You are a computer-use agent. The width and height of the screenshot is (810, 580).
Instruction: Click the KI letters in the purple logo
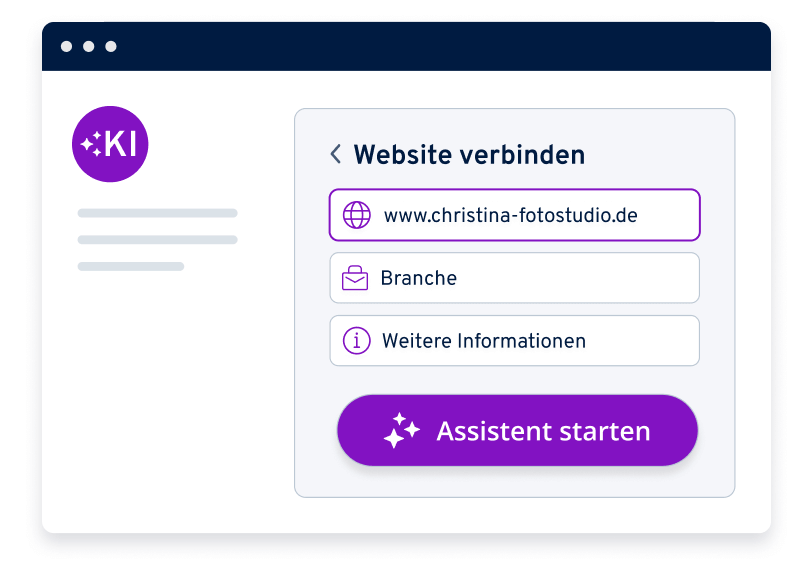(x=120, y=145)
